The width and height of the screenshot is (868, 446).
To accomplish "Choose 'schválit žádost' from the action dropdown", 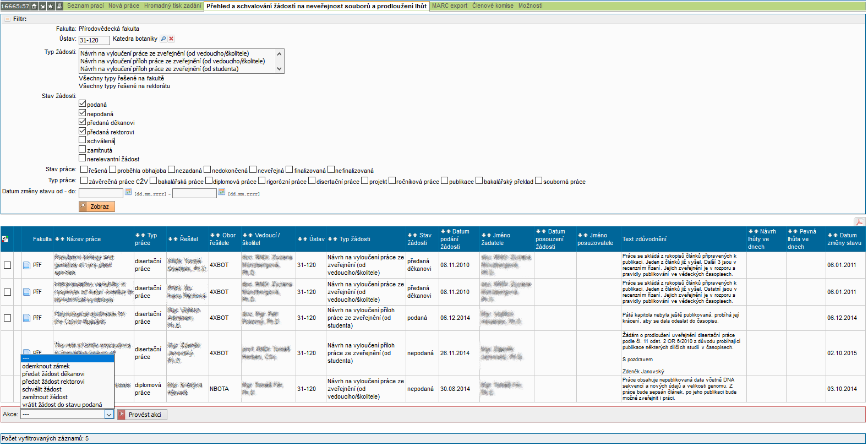I will tap(42, 389).
